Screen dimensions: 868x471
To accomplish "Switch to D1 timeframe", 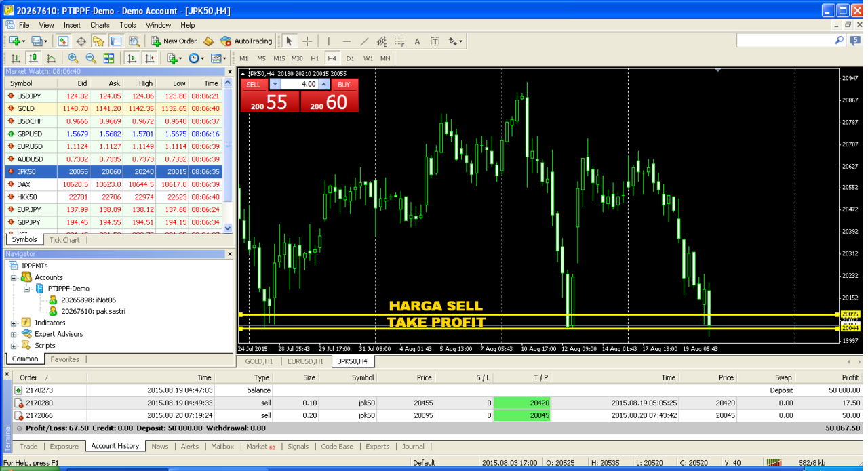I will (x=350, y=58).
